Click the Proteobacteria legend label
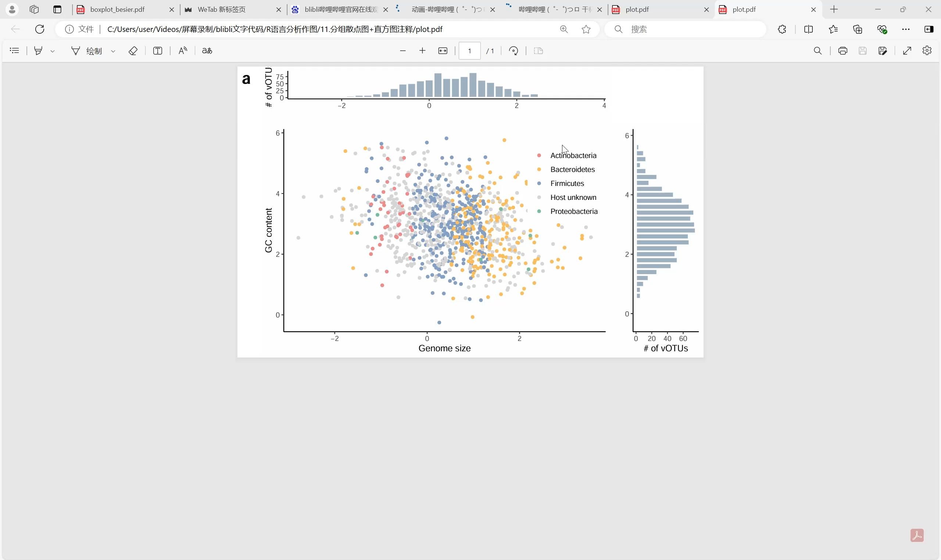Viewport: 941px width, 560px height. pyautogui.click(x=574, y=211)
